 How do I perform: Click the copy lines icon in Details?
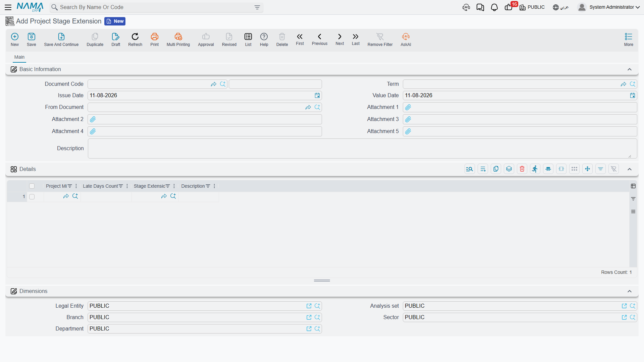496,169
